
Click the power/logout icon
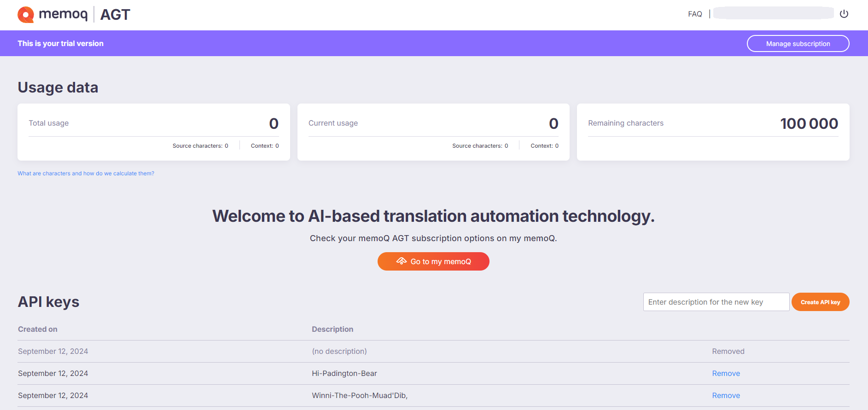click(844, 14)
